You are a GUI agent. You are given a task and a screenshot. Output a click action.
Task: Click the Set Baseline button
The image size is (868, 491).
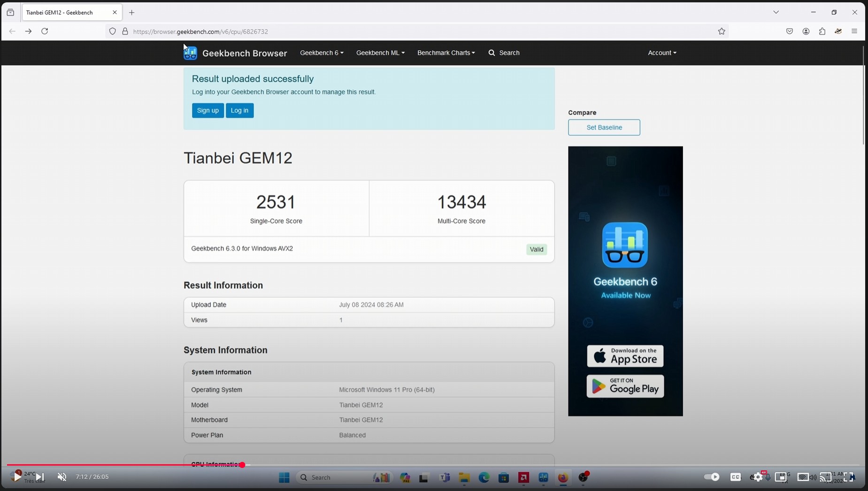(x=604, y=128)
